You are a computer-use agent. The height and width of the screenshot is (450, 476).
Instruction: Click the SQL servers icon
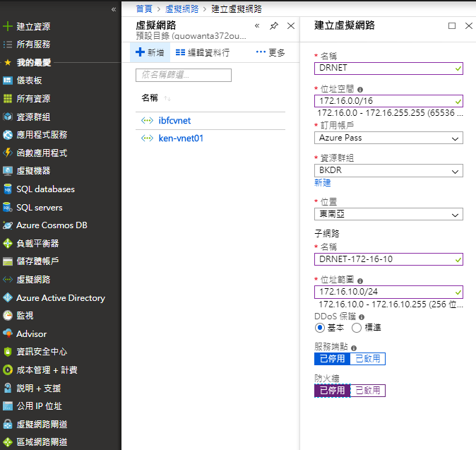point(8,208)
